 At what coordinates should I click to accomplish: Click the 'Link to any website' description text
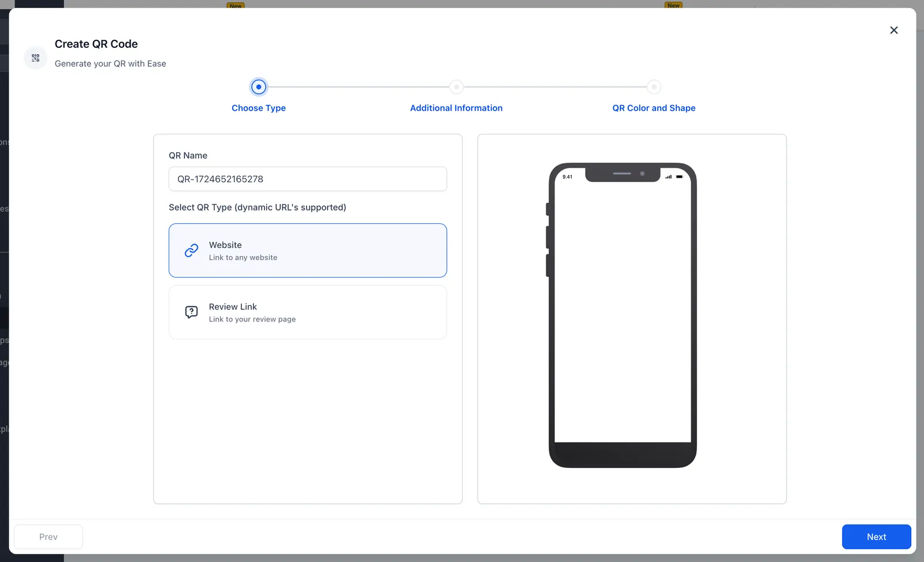pos(243,257)
